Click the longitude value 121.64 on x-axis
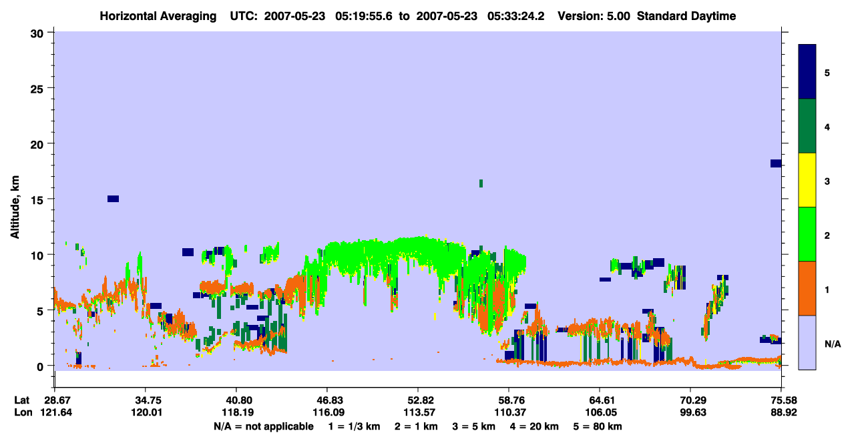The image size is (868, 445). point(54,412)
